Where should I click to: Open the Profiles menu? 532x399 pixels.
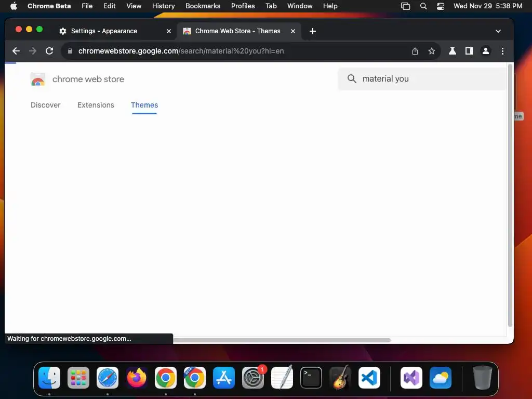coord(243,6)
